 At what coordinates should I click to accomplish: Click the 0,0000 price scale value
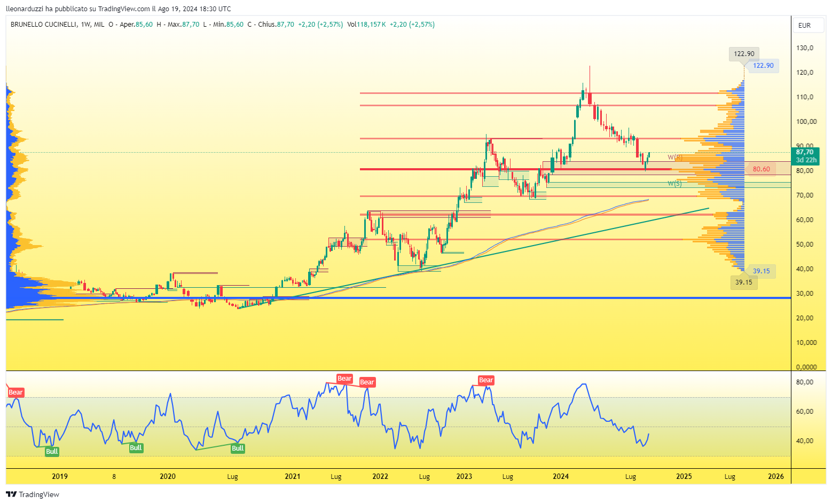pyautogui.click(x=806, y=367)
